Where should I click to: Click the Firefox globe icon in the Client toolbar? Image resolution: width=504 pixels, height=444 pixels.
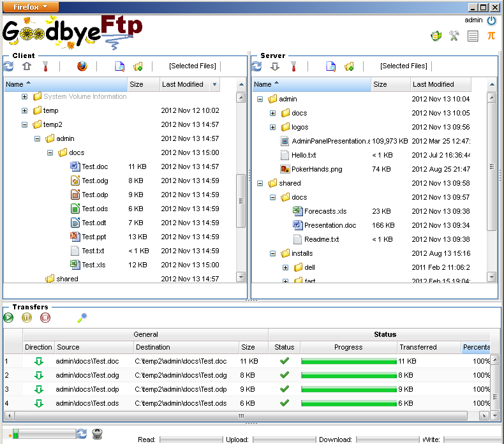(82, 66)
